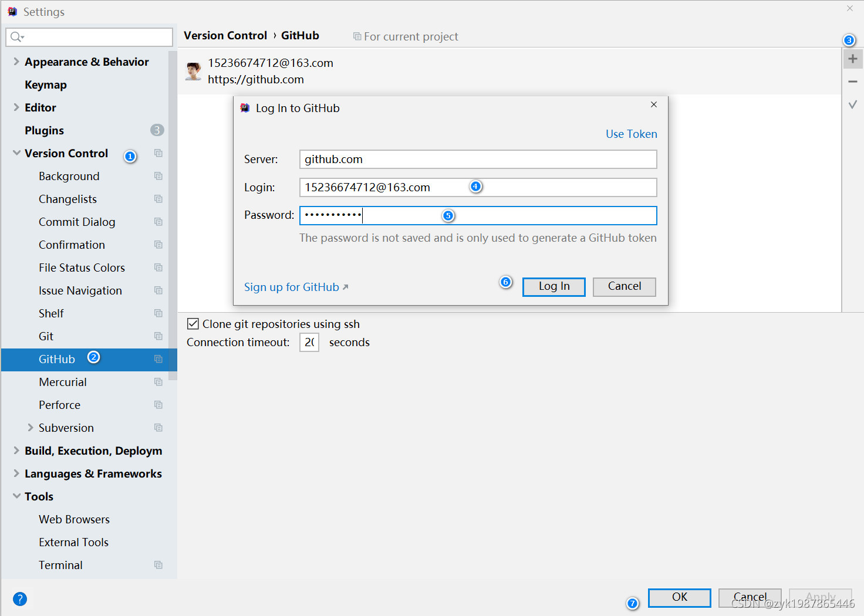Click project-level icon beside Git

(x=158, y=336)
